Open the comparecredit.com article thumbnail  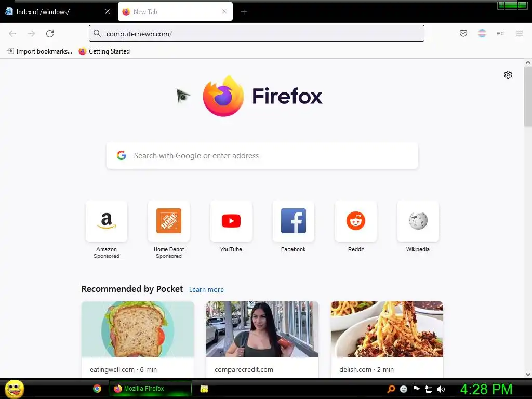[262, 329]
